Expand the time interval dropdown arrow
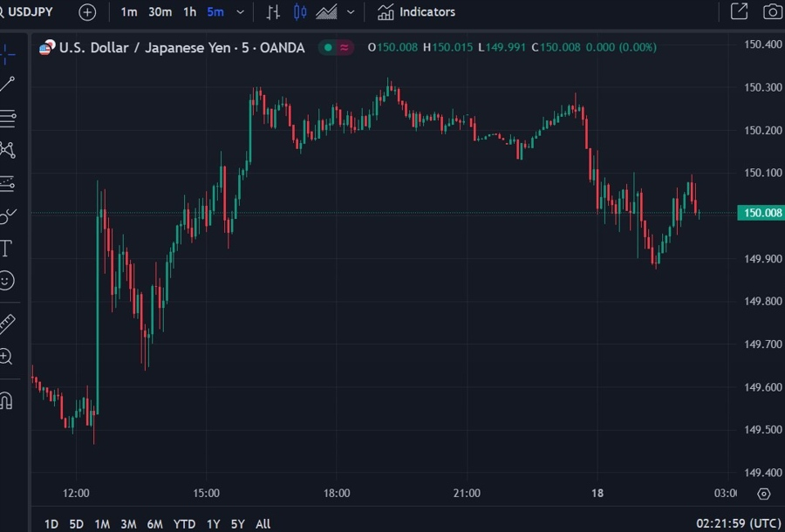This screenshot has width=785, height=532. 241,12
